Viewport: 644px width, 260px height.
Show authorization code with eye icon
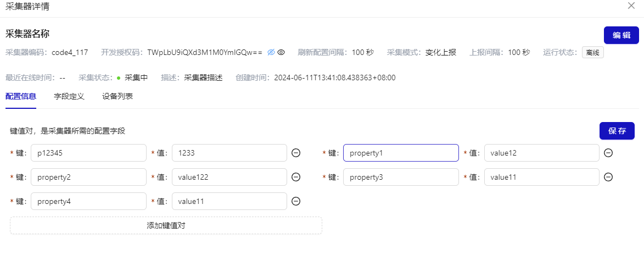pyautogui.click(x=281, y=52)
